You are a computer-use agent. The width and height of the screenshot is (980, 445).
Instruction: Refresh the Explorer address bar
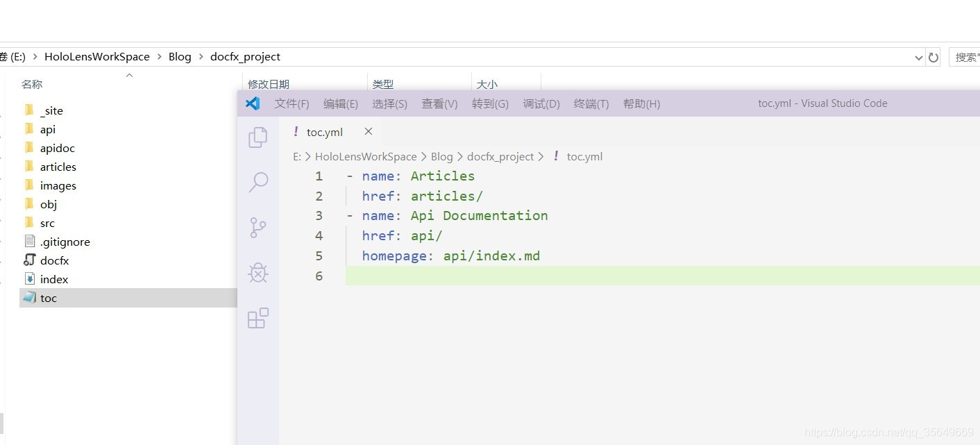[933, 56]
